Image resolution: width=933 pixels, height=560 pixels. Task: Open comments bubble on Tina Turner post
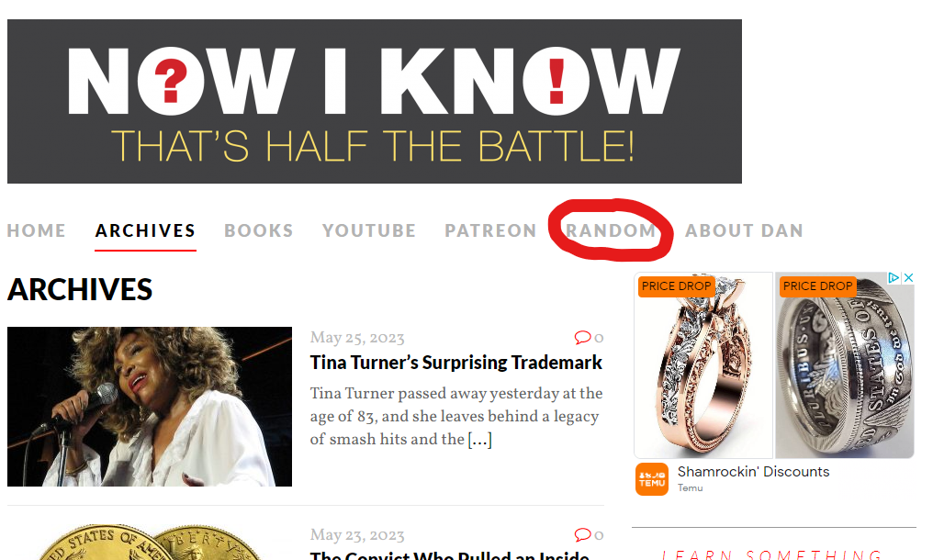click(x=589, y=338)
